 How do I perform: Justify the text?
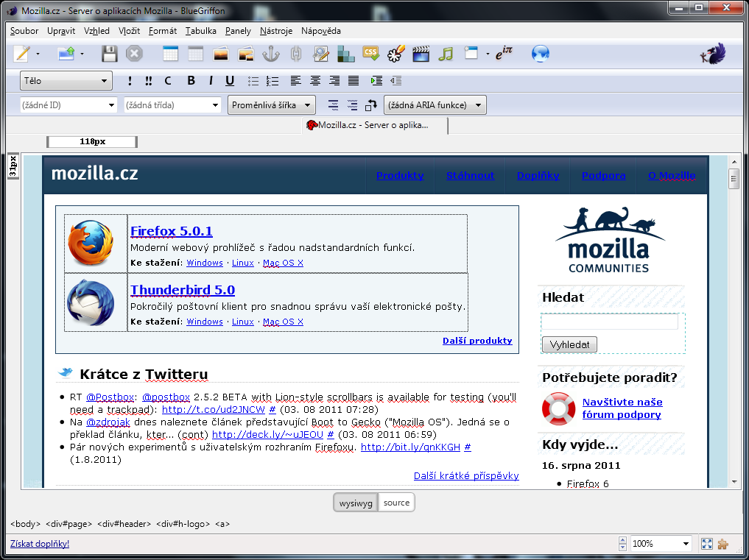click(354, 81)
